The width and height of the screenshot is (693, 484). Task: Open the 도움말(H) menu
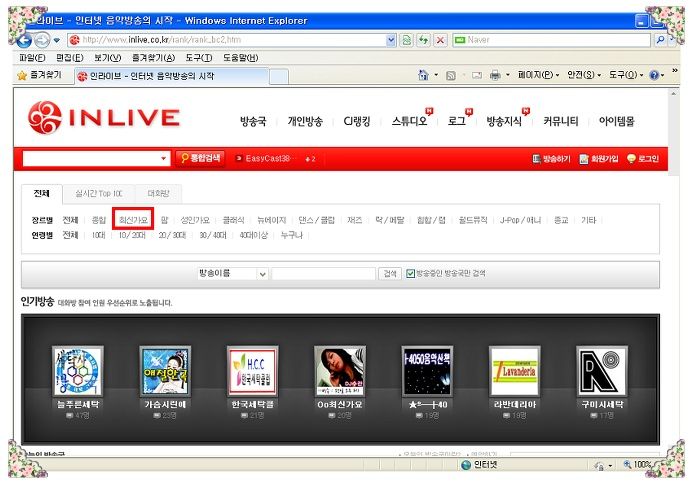[240, 58]
